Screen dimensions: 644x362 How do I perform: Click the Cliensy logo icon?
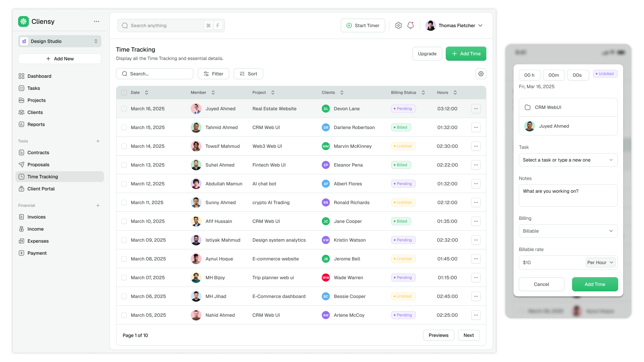click(x=23, y=21)
